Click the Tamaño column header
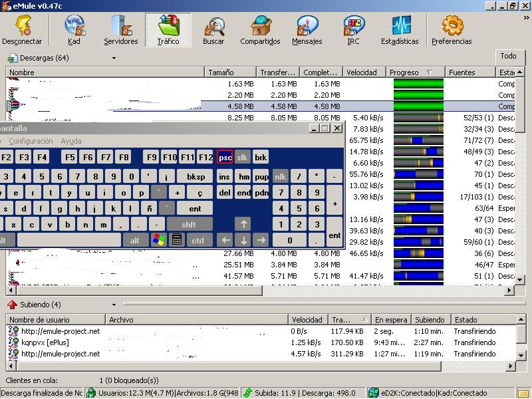 click(230, 72)
